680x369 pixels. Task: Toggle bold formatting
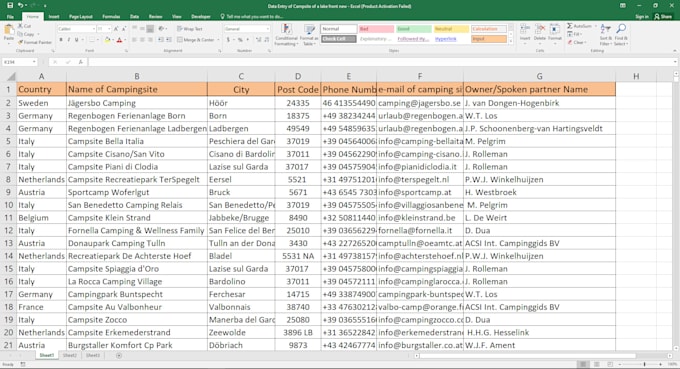tap(61, 40)
